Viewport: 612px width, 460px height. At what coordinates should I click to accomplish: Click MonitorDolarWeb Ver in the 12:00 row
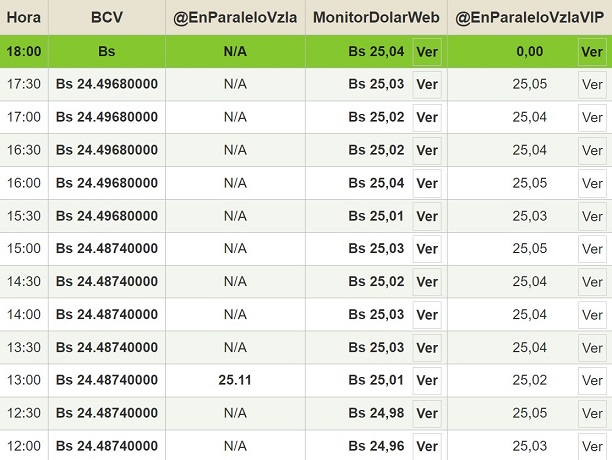tap(427, 446)
